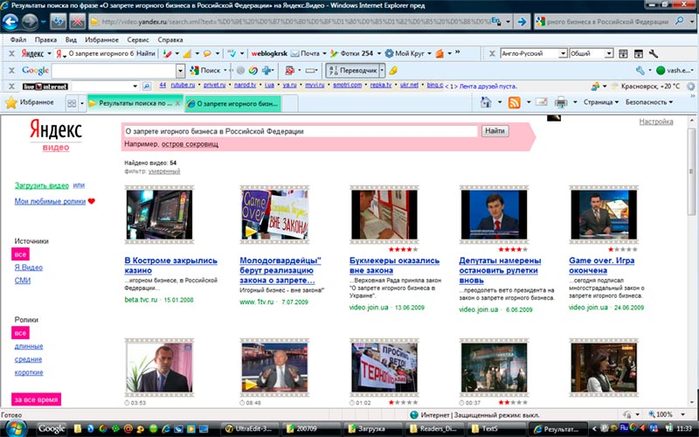699x437 pixels.
Task: Click the Настройка link
Action: pyautogui.click(x=656, y=121)
